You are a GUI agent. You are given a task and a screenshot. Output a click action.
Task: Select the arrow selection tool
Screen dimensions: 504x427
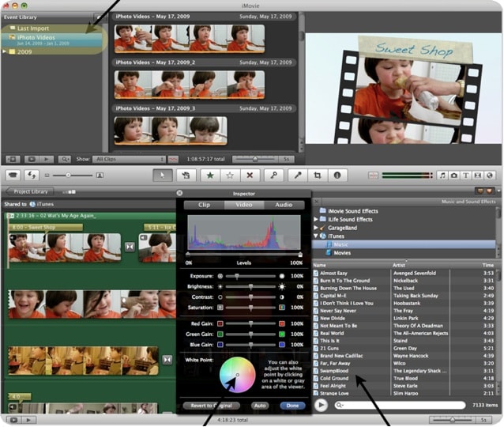pyautogui.click(x=163, y=176)
